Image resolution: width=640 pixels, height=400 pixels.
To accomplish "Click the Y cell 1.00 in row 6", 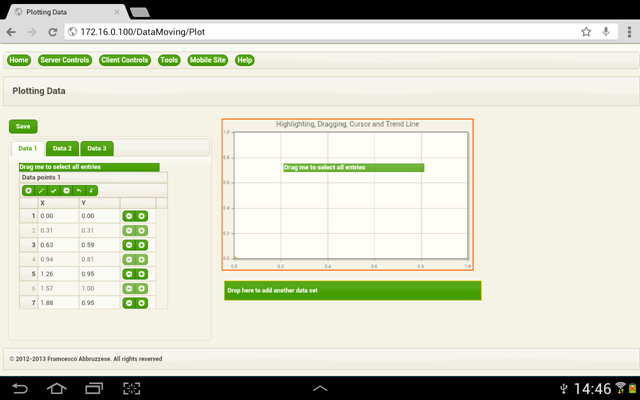I will pos(99,289).
